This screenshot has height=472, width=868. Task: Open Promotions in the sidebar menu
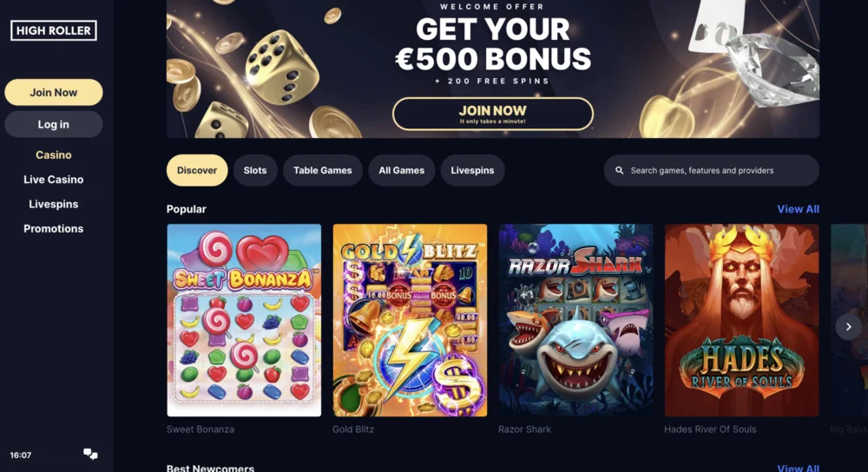[54, 228]
